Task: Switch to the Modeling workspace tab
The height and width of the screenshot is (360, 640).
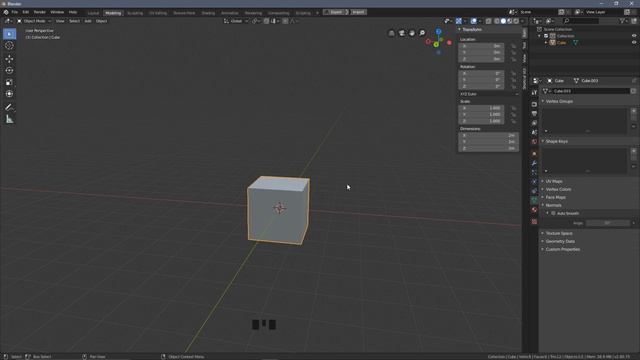Action: tap(113, 13)
